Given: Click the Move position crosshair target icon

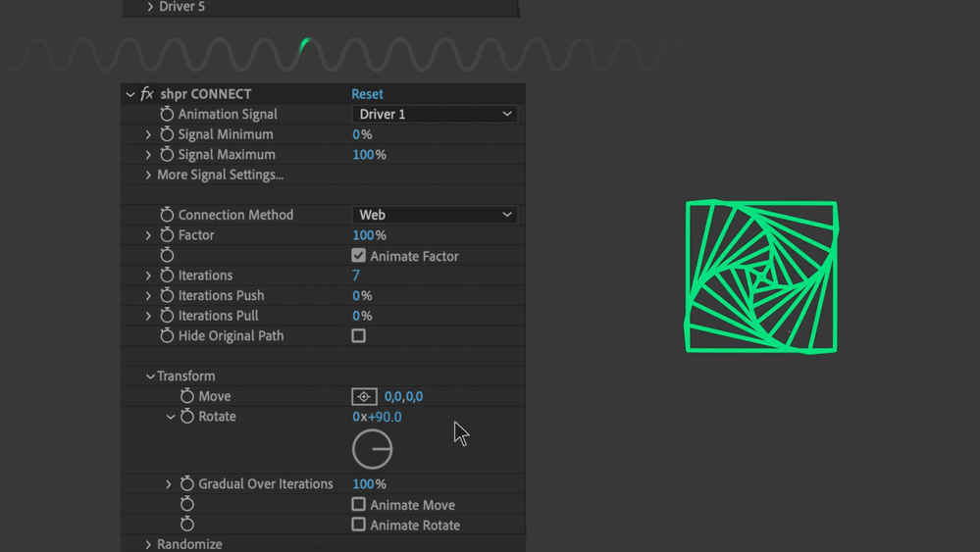Looking at the screenshot, I should coord(364,396).
